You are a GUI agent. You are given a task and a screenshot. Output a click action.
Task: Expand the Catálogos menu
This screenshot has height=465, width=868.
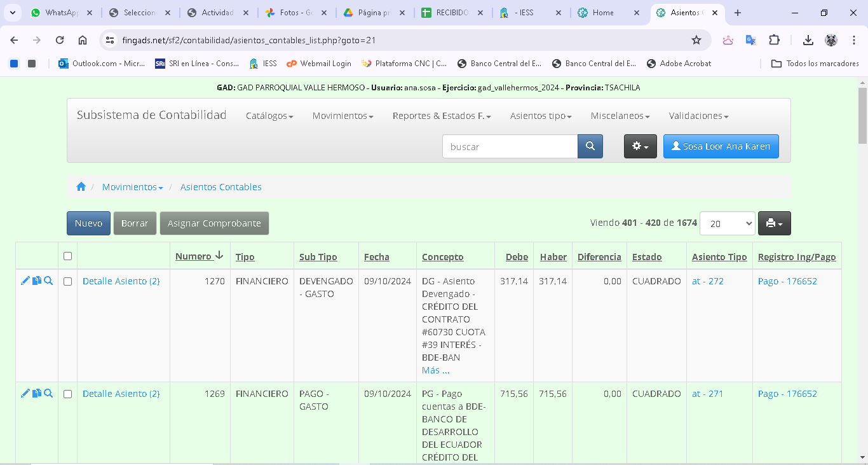[x=269, y=116]
